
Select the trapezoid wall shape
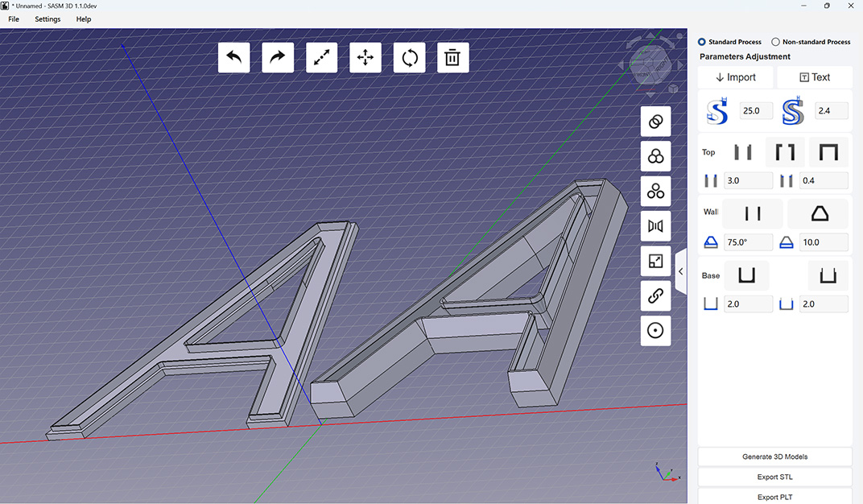pos(818,213)
